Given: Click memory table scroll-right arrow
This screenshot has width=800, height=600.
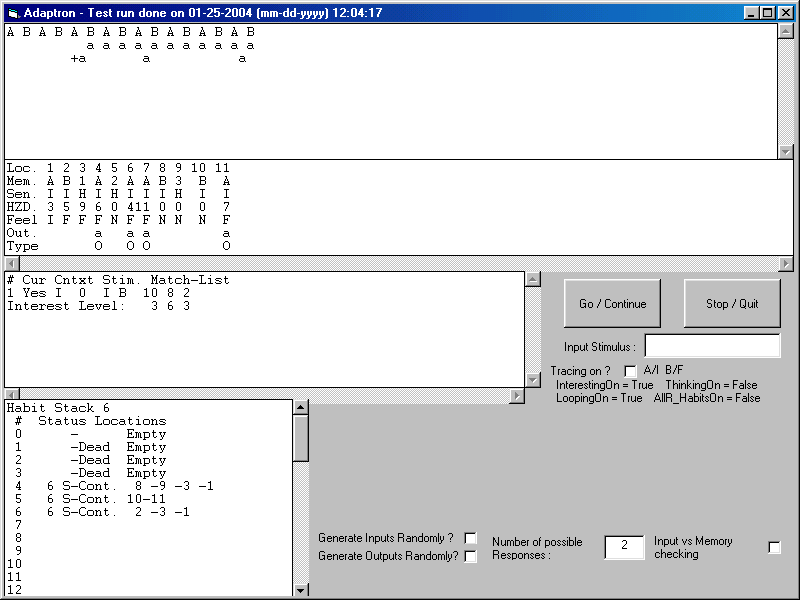Looking at the screenshot, I should point(786,264).
